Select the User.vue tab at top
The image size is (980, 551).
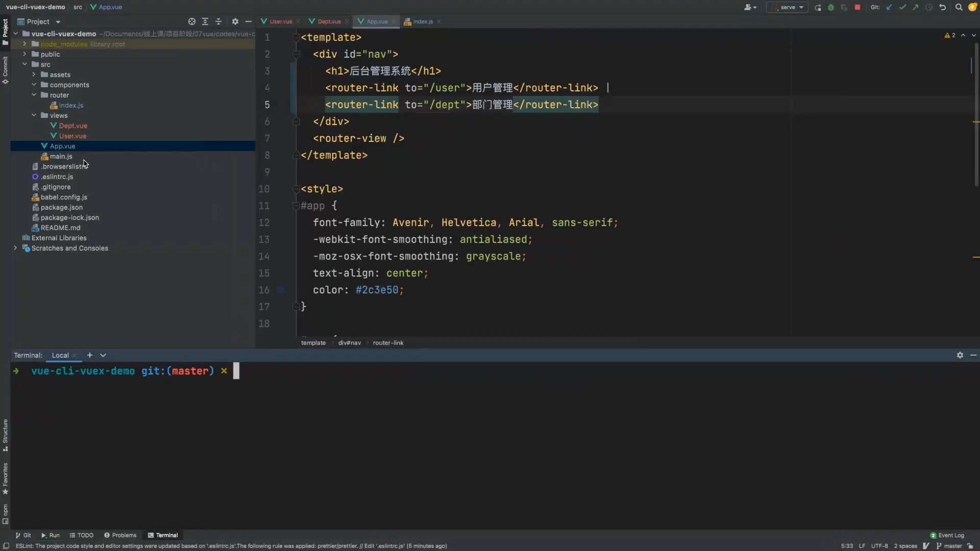(x=280, y=21)
